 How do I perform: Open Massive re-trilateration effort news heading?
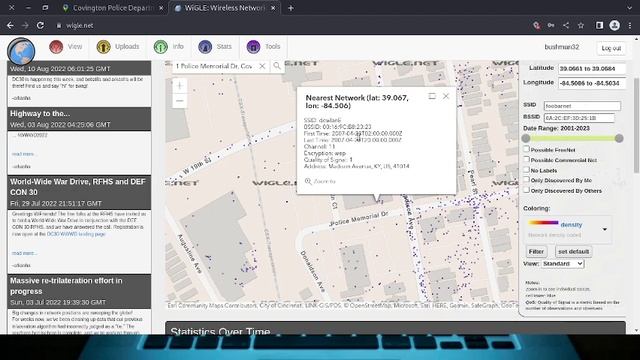pos(66,286)
